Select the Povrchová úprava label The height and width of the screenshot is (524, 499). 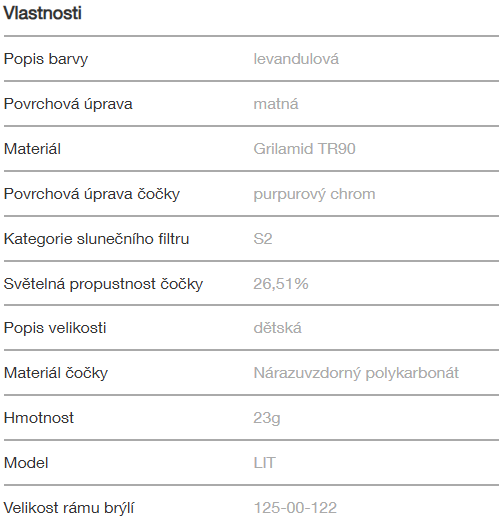68,104
